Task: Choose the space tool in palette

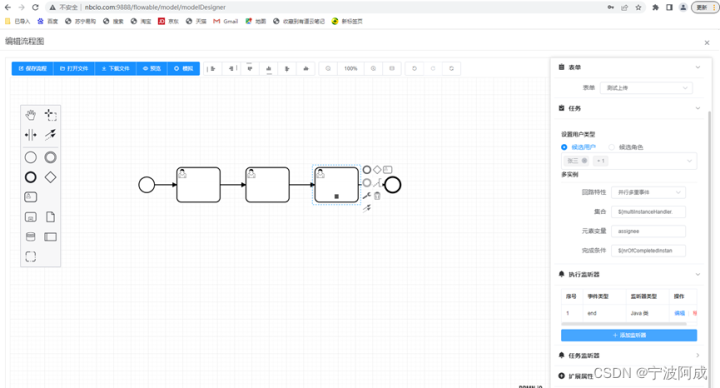Action: click(x=30, y=135)
